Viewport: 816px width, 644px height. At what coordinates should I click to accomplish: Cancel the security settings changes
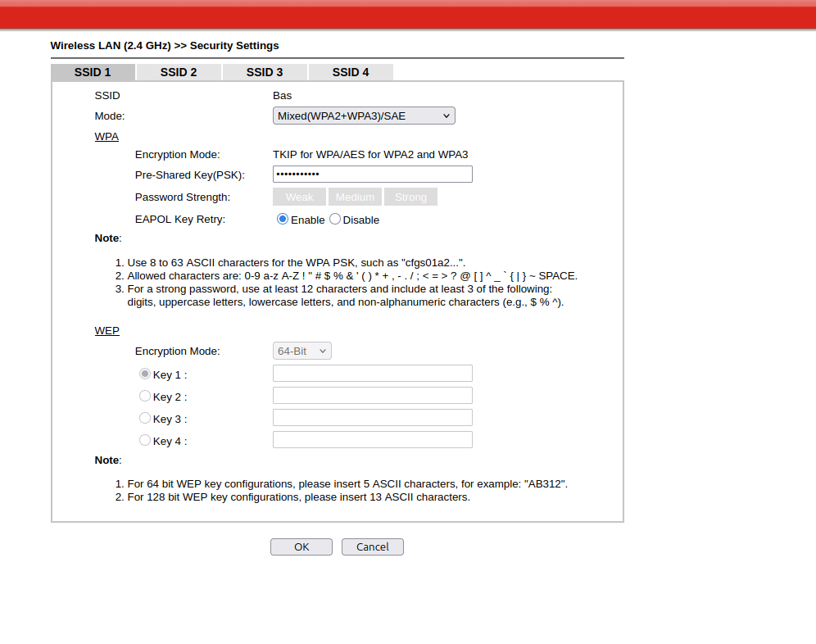pyautogui.click(x=372, y=546)
